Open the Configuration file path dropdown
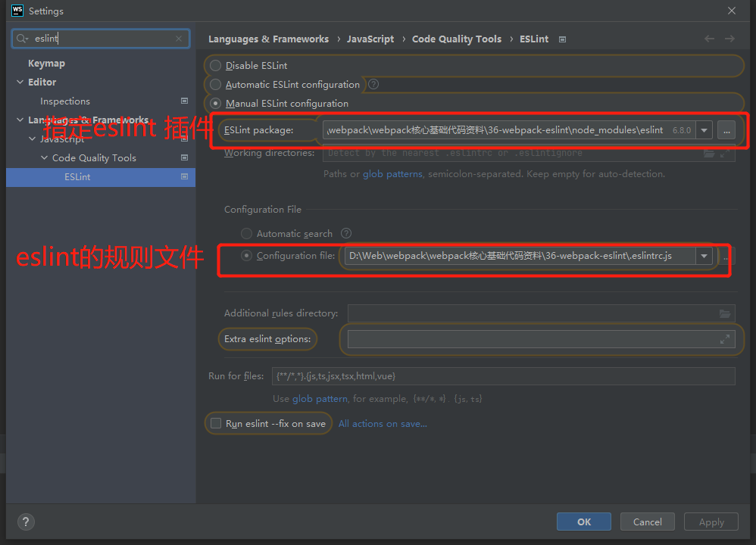The height and width of the screenshot is (545, 756). [x=704, y=256]
